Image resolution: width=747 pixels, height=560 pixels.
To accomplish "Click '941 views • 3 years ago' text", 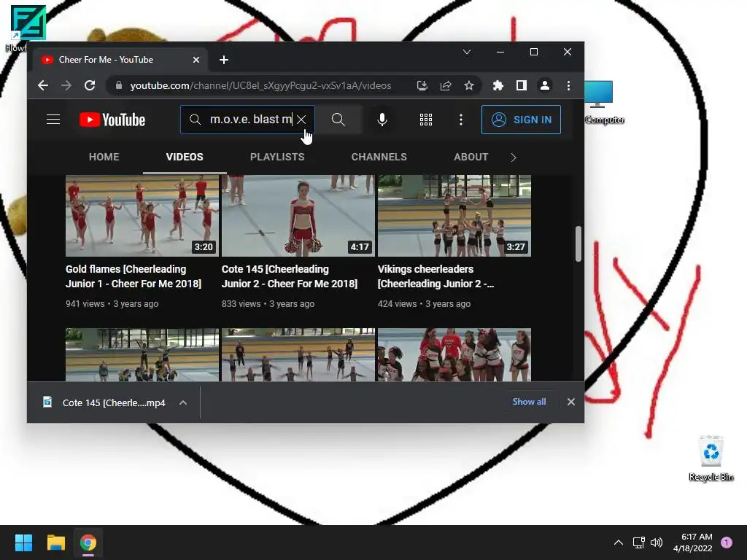I will pos(112,304).
